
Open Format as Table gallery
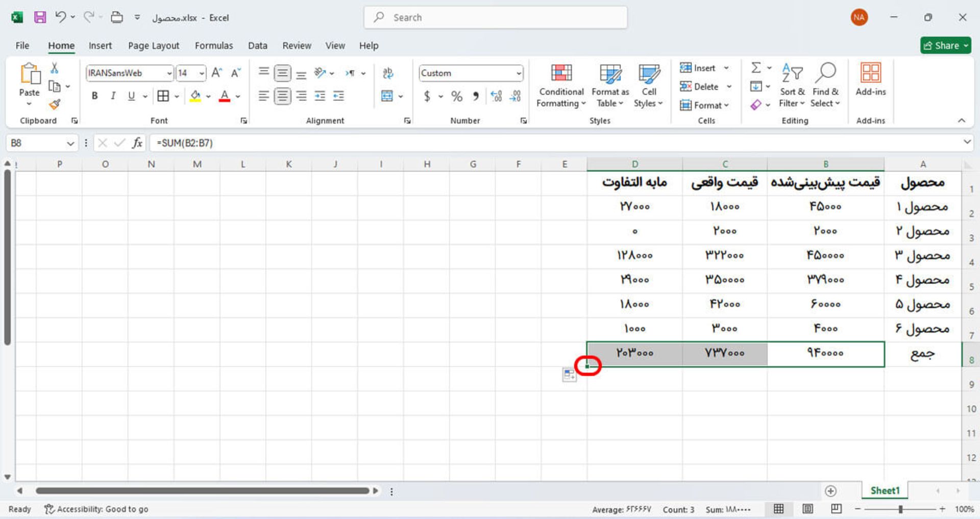(610, 85)
